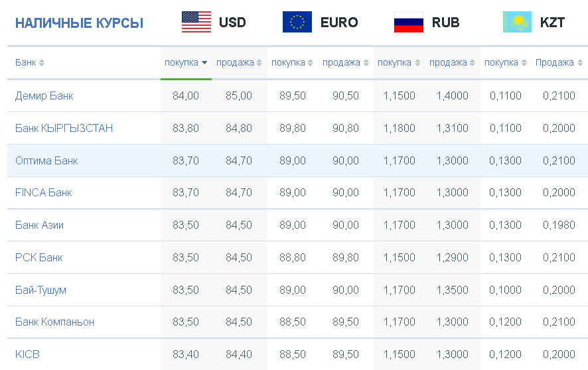Click РСК Банк USD buy rate 83,50
588x370 pixels.
(186, 258)
